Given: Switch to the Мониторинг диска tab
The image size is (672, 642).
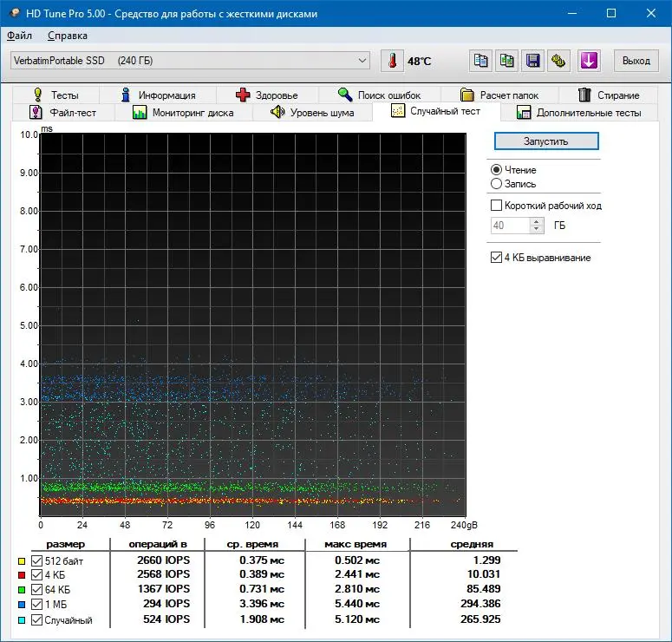Looking at the screenshot, I should click(184, 113).
